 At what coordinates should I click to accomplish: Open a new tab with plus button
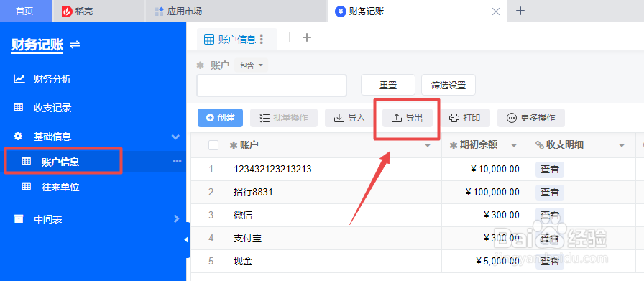pyautogui.click(x=520, y=11)
